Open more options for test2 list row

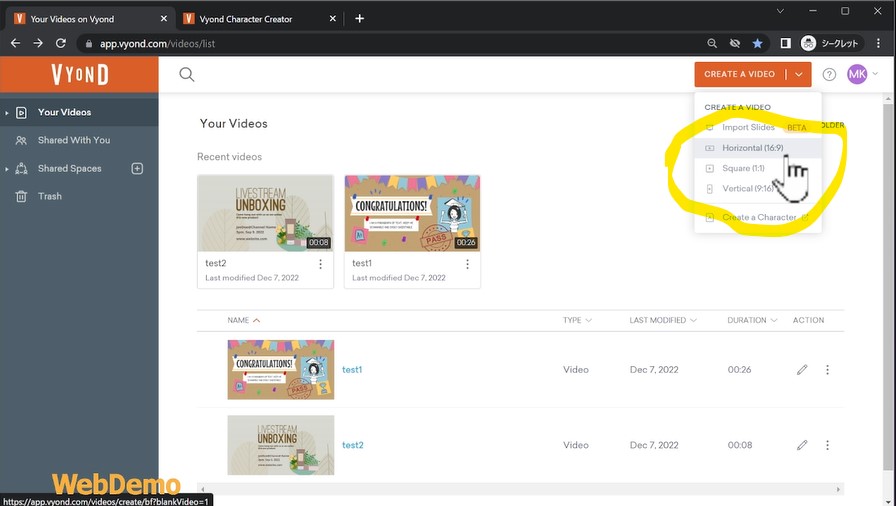(x=827, y=445)
